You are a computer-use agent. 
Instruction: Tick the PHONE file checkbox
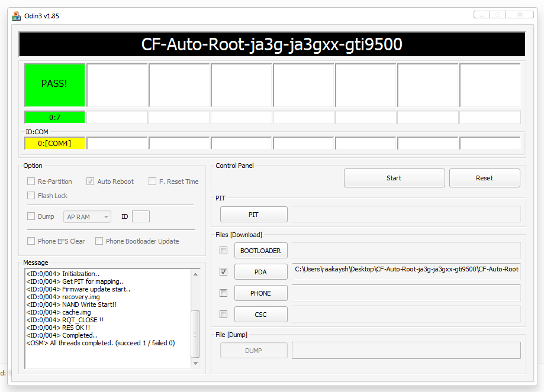click(223, 293)
